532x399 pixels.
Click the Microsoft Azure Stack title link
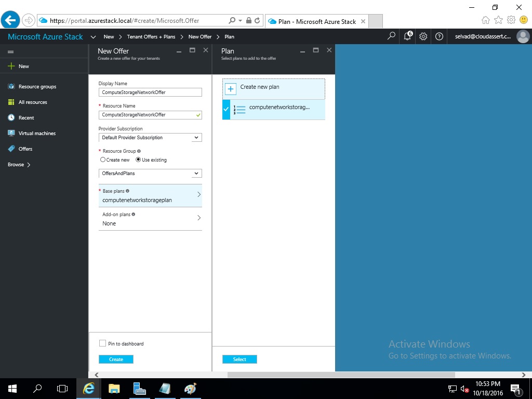(x=45, y=37)
